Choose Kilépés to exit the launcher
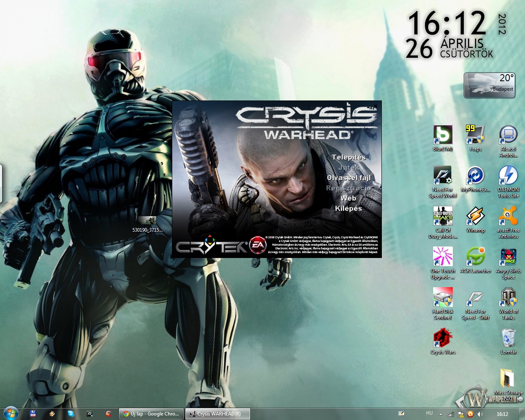This screenshot has height=420, width=525. pyautogui.click(x=348, y=208)
